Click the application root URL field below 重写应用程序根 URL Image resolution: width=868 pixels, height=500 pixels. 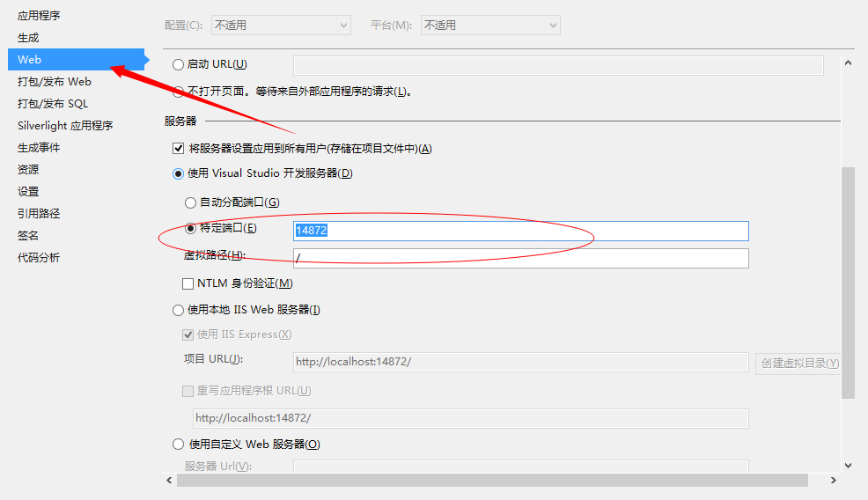point(471,418)
